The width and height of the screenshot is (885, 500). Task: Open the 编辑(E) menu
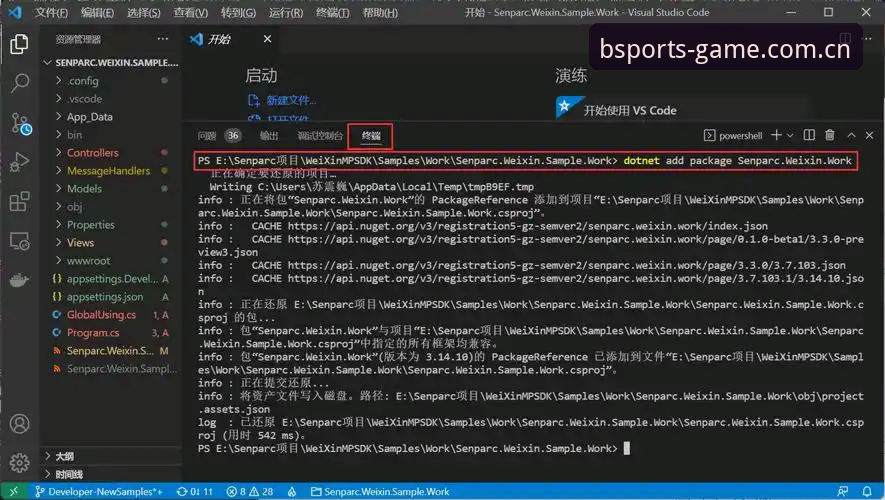click(x=97, y=12)
